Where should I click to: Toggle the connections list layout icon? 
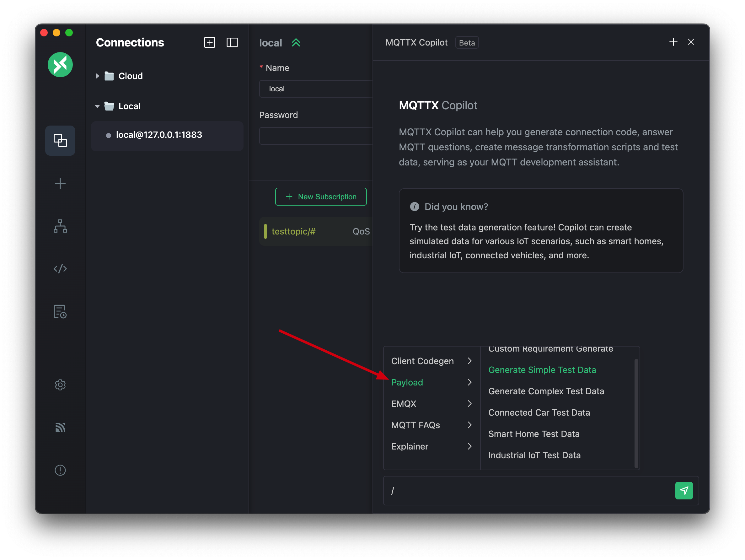click(232, 42)
